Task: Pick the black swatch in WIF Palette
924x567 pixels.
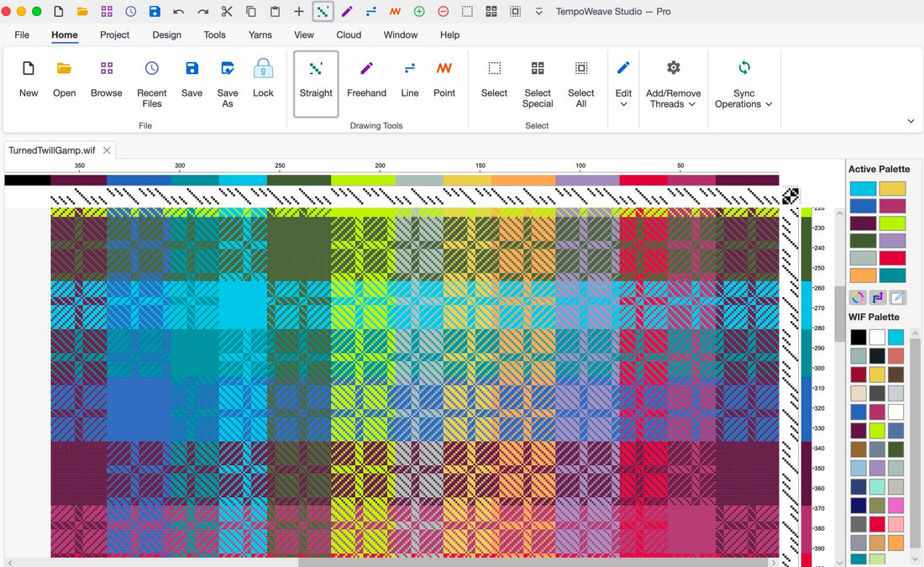Action: 858,337
